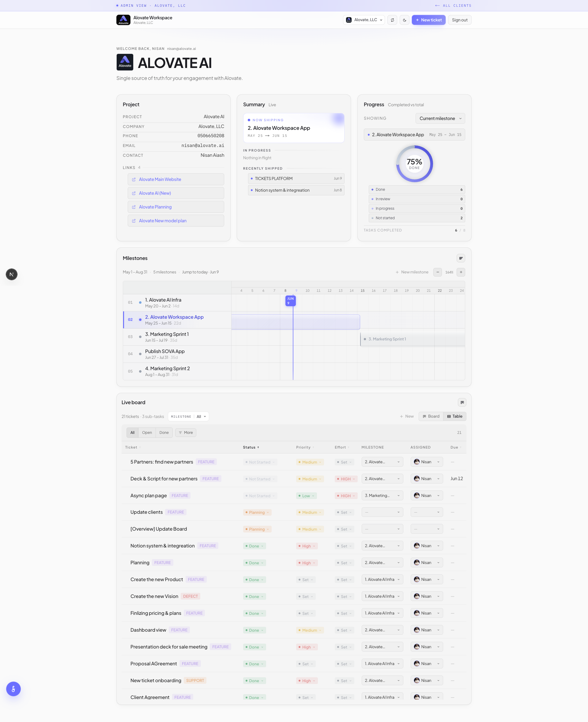Screen dimensions: 588x722
Task: Click external link icon for Alovate Main Website
Action: pos(134,179)
